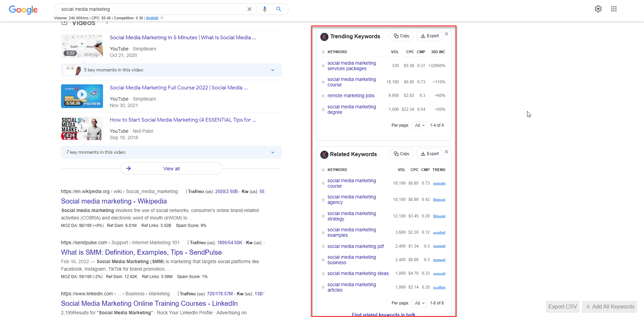
Task: Click the Keywords Everywhere logo on Trending Keywords
Action: pos(324,37)
